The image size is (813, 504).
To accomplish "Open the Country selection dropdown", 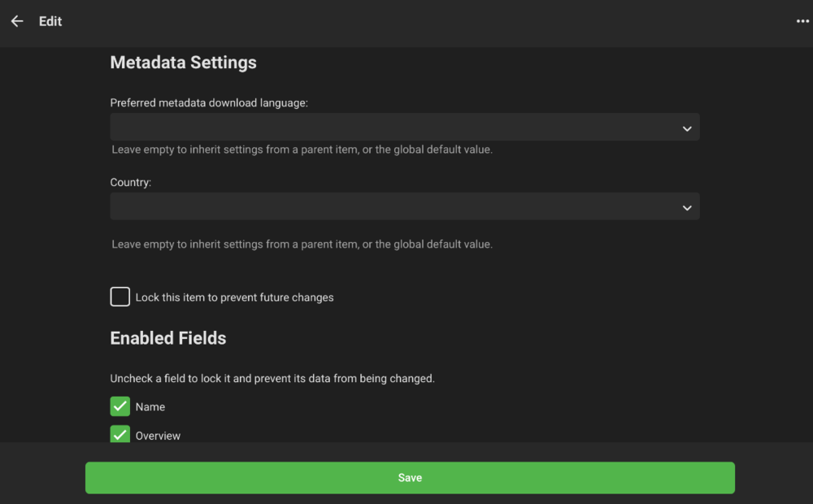I will click(x=404, y=206).
